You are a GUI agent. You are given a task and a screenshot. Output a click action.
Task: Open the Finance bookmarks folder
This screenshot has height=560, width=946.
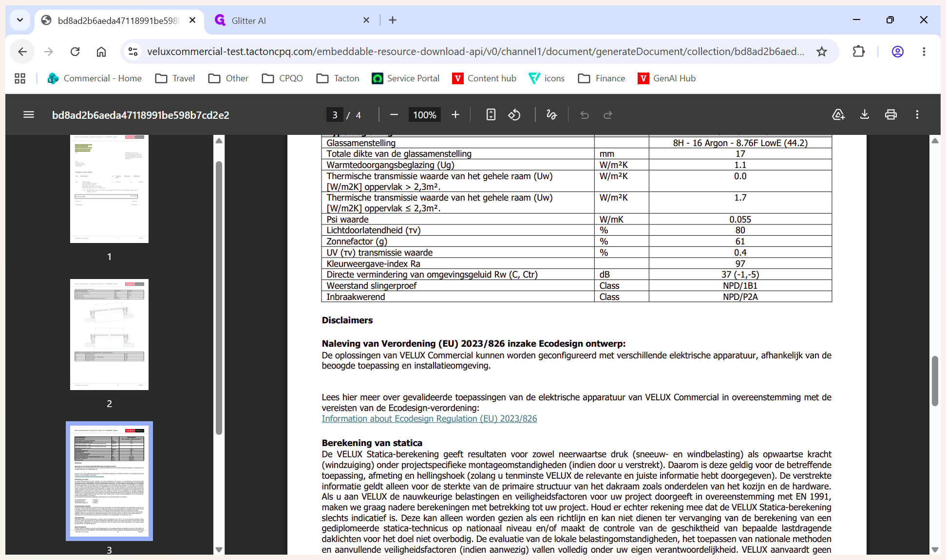point(602,78)
